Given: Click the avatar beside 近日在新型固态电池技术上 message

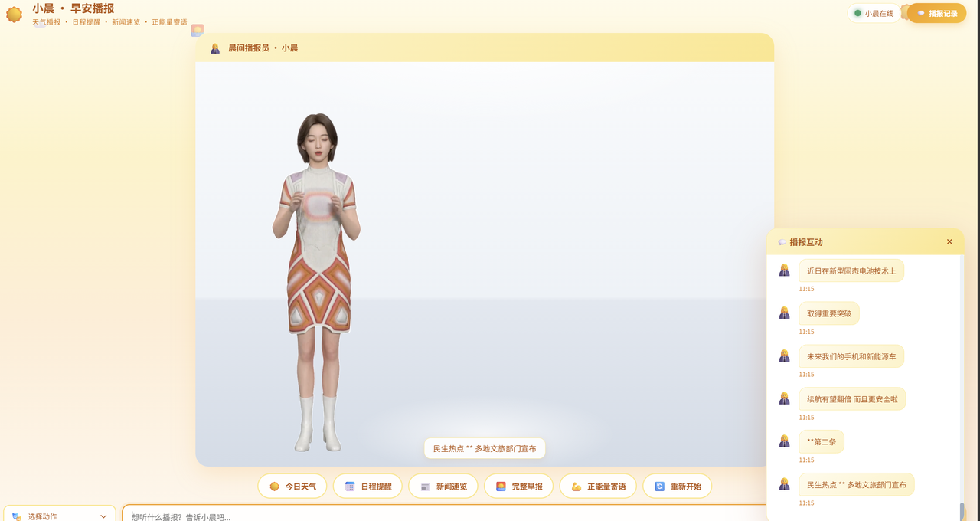Looking at the screenshot, I should (x=784, y=270).
